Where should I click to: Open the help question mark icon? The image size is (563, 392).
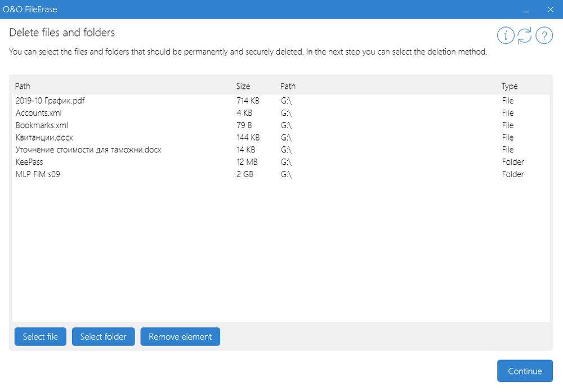[543, 36]
